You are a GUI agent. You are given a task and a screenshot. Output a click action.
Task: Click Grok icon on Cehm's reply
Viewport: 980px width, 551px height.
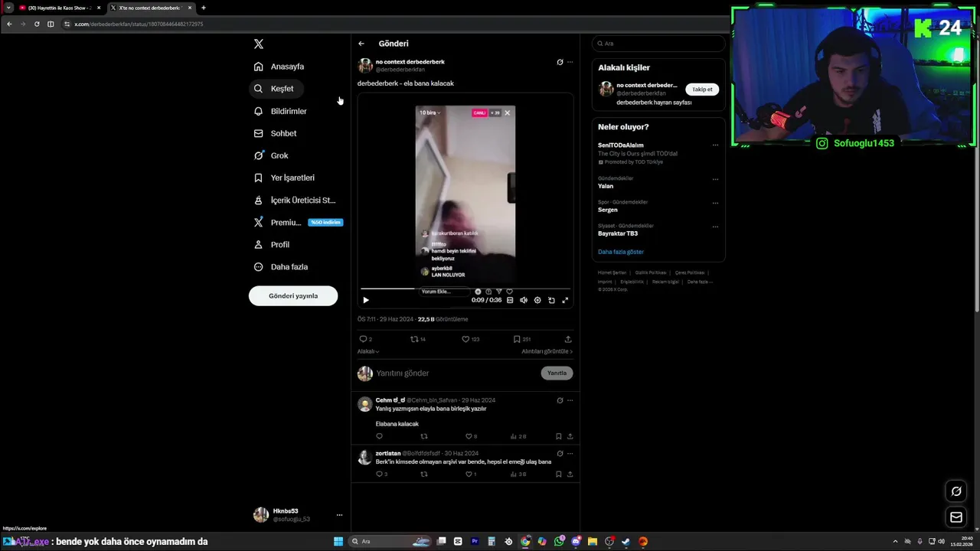tap(560, 400)
